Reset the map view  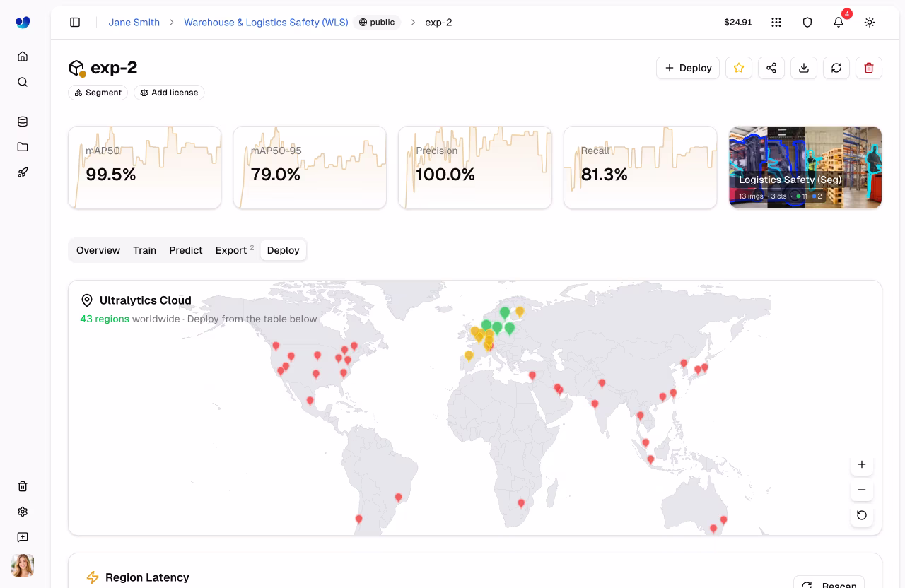pyautogui.click(x=862, y=515)
